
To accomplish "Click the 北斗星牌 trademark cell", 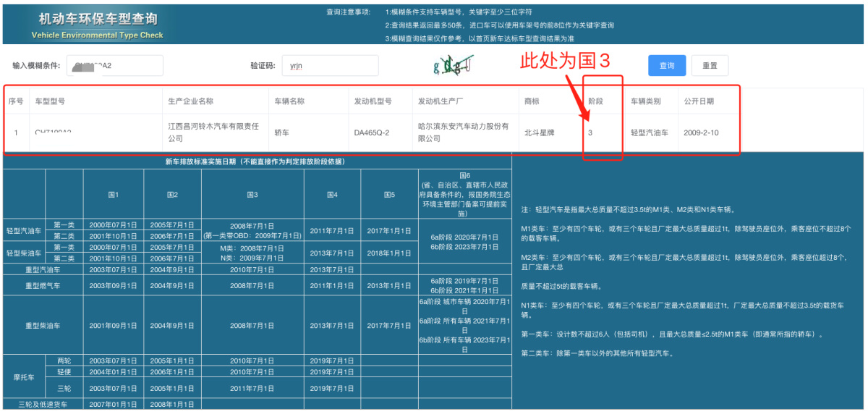I will tap(543, 133).
